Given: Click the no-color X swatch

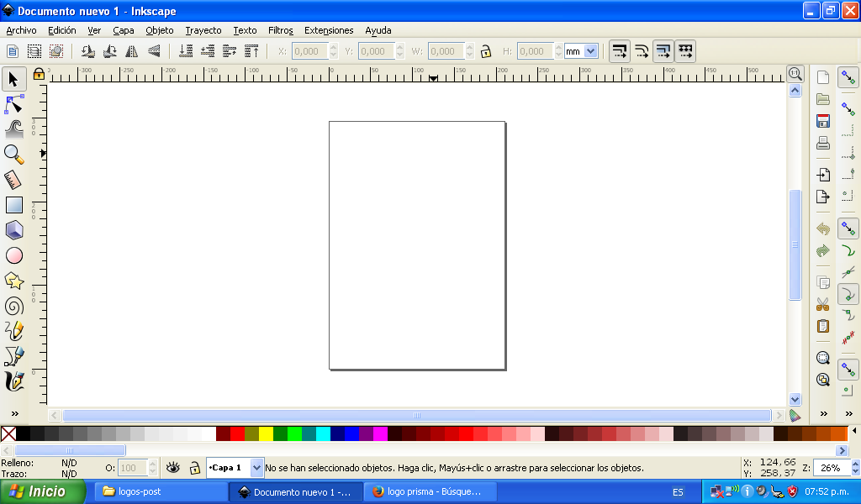Looking at the screenshot, I should click(8, 433).
